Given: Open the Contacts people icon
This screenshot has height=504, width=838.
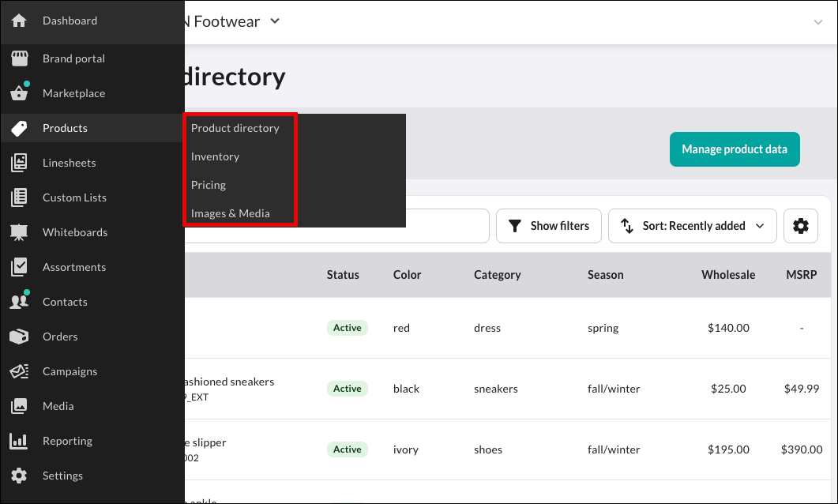Looking at the screenshot, I should pos(19,302).
